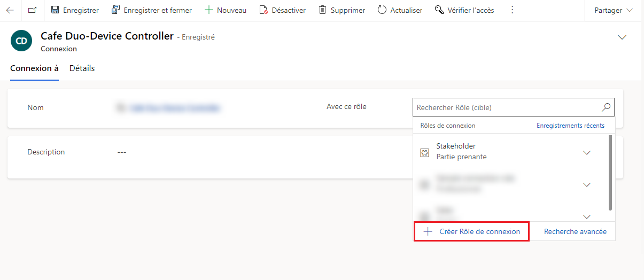The height and width of the screenshot is (280, 644).
Task: Click the Enregistrer floppy disk icon
Action: click(x=55, y=10)
